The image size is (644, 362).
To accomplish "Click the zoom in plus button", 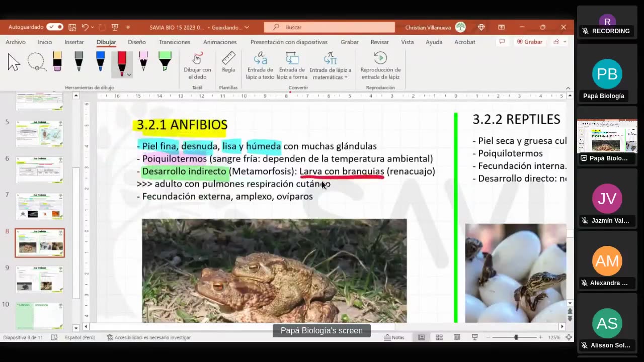I will point(541,337).
